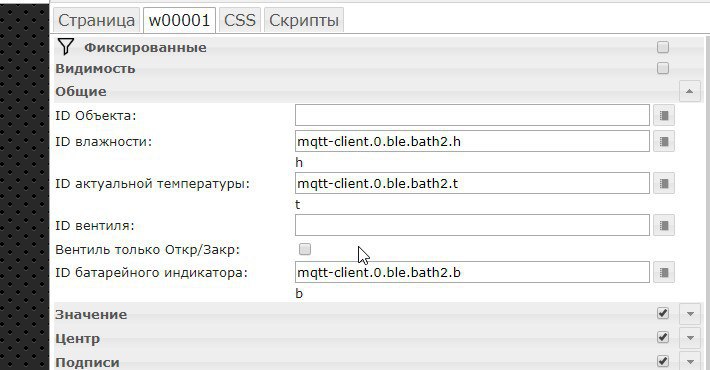The height and width of the screenshot is (370, 710).
Task: Expand the Подписи section arrow
Action: pos(690,361)
